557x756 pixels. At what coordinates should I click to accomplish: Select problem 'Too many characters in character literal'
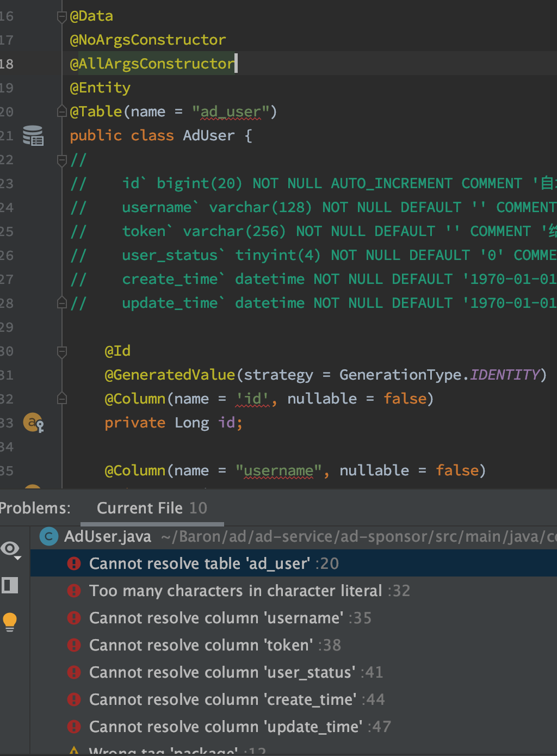click(294, 591)
